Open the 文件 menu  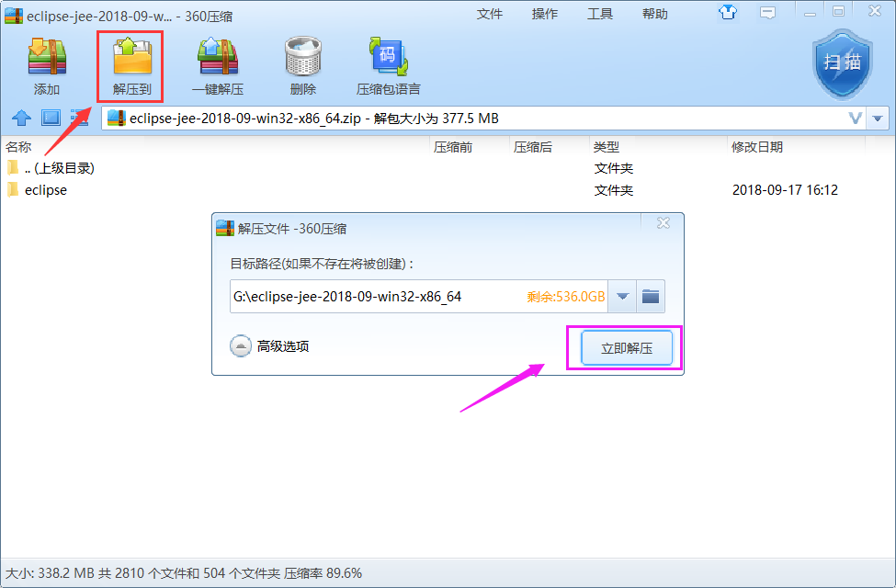point(490,14)
